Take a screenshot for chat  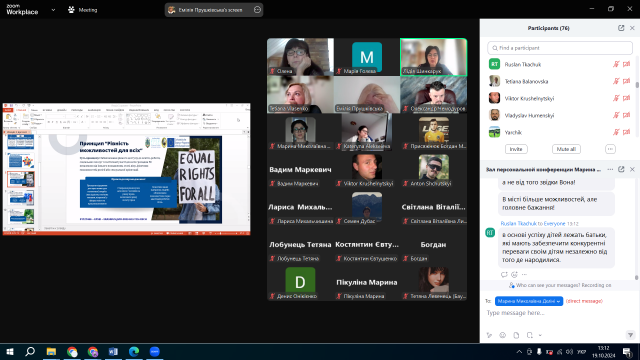[530, 335]
